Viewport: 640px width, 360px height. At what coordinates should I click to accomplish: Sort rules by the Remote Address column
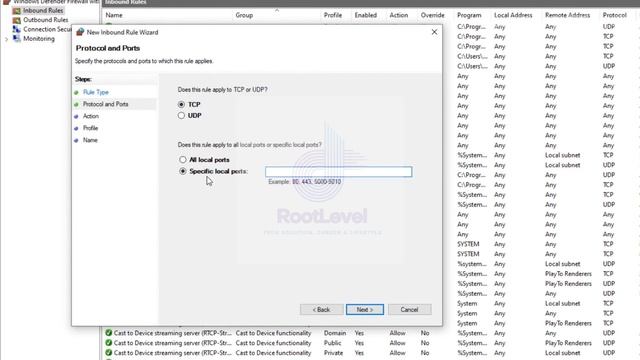[x=567, y=15]
